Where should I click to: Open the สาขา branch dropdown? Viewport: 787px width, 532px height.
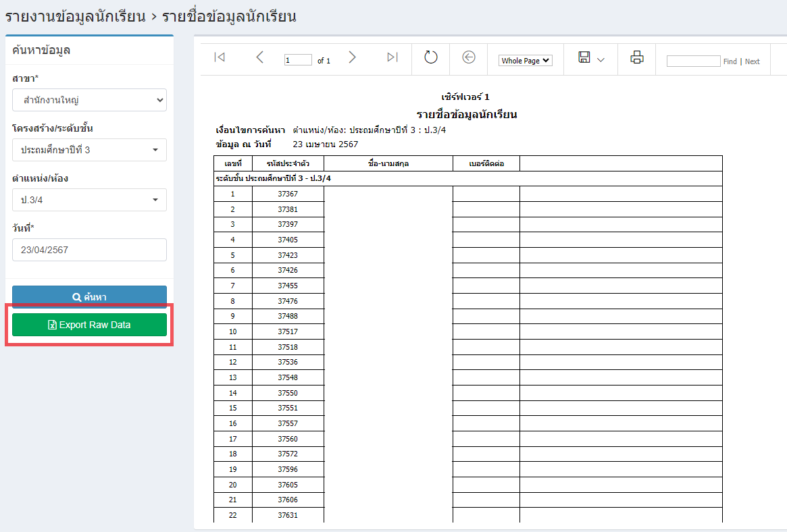[x=89, y=101]
